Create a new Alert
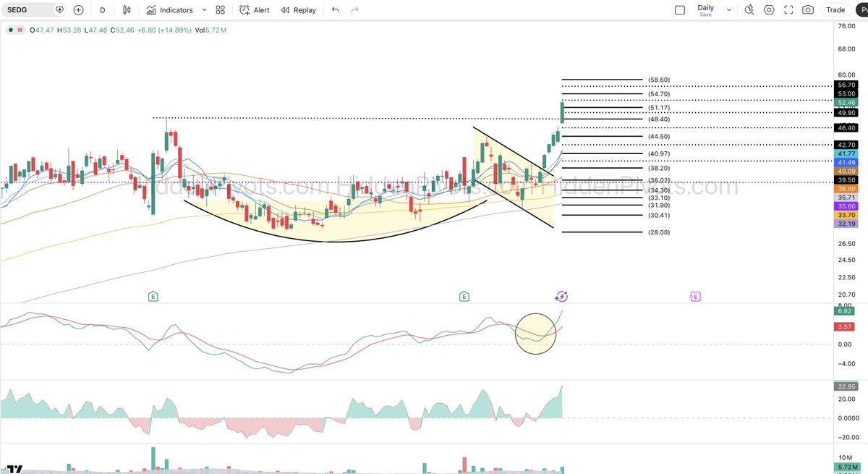This screenshot has height=474, width=868. 254,10
